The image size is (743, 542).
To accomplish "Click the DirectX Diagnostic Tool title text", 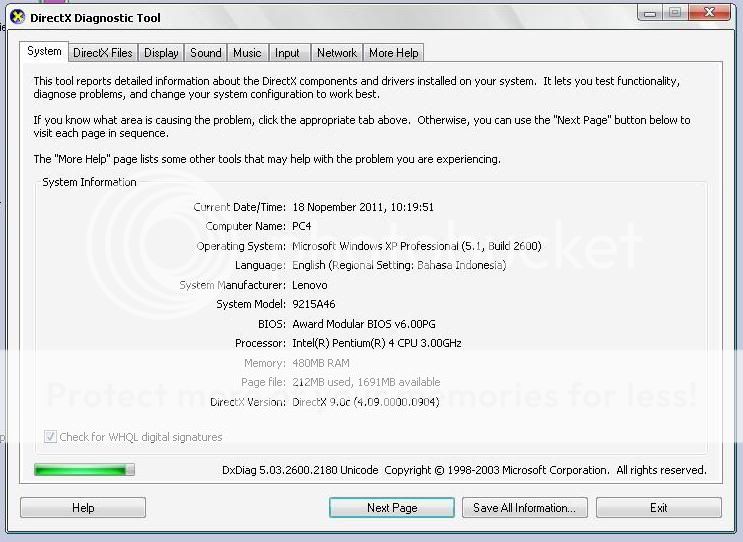I will coord(95,18).
